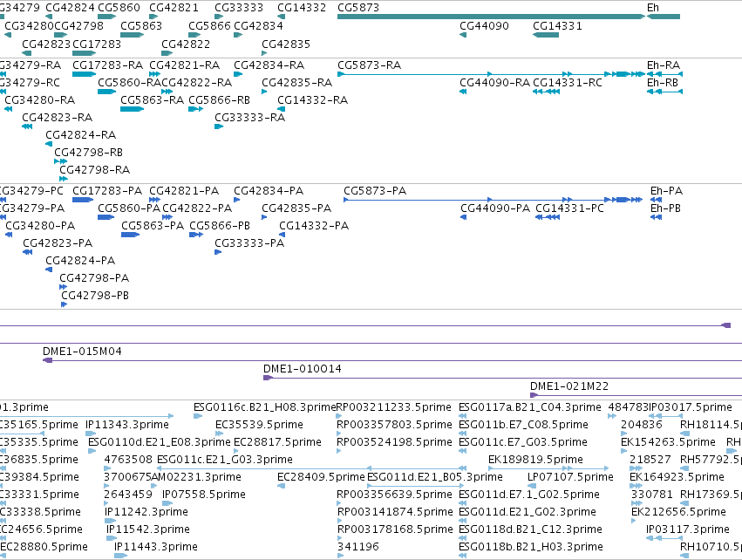The width and height of the screenshot is (742, 560).
Task: Select EST ESG0118d.B21_C12.3prime
Action: tap(462, 539)
